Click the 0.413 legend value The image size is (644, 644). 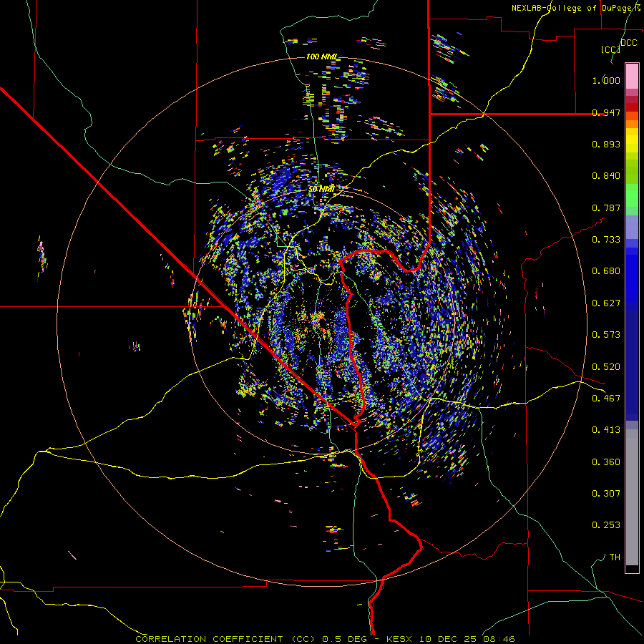pyautogui.click(x=606, y=430)
